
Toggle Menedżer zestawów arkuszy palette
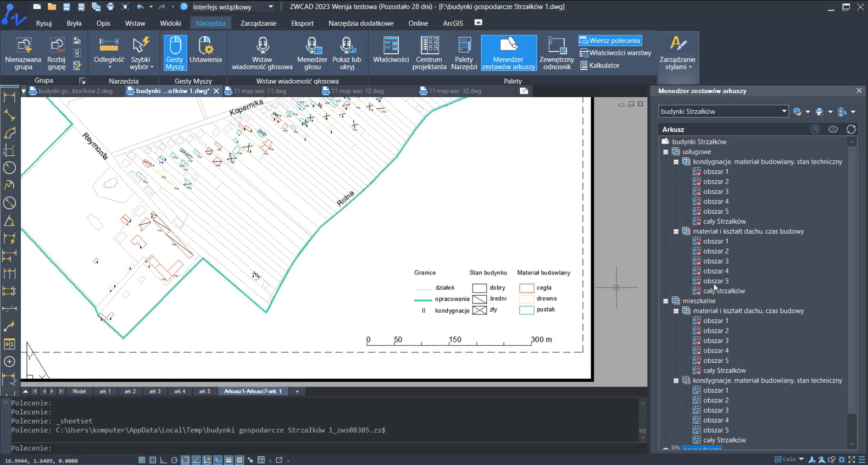pyautogui.click(x=508, y=53)
